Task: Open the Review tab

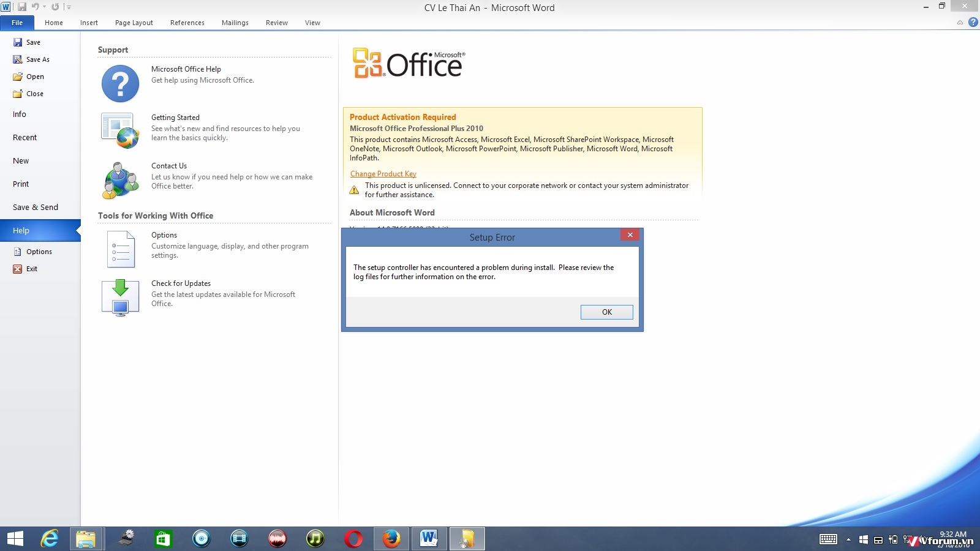Action: 277,23
